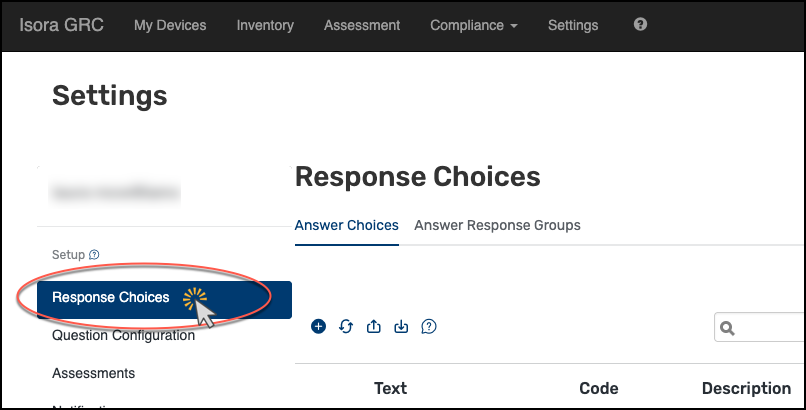
Task: Click into the search input field
Action: 772,328
